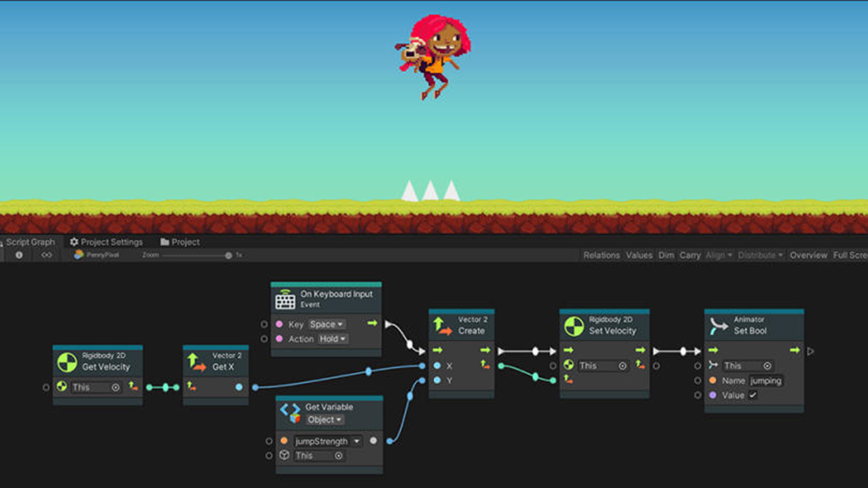
Task: Click the flow output arrow on Set Bool node
Action: (795, 350)
